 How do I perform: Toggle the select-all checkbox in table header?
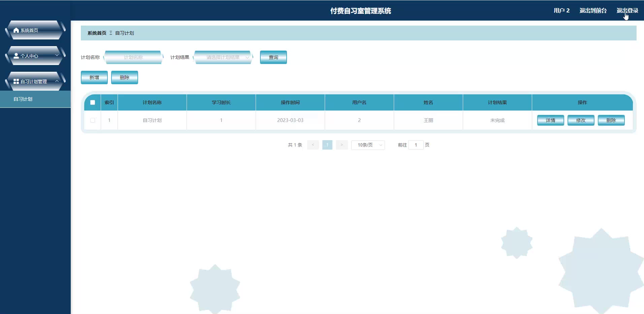(93, 102)
